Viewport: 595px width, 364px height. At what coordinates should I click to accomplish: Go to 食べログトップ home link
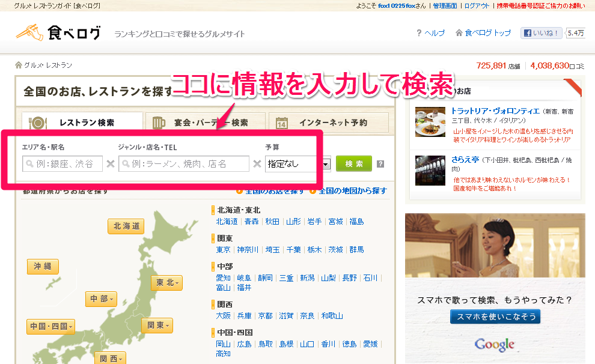(484, 33)
